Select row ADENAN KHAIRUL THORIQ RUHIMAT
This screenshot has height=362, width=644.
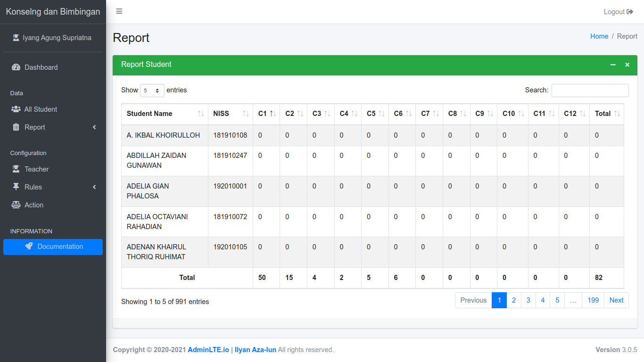[x=372, y=252]
